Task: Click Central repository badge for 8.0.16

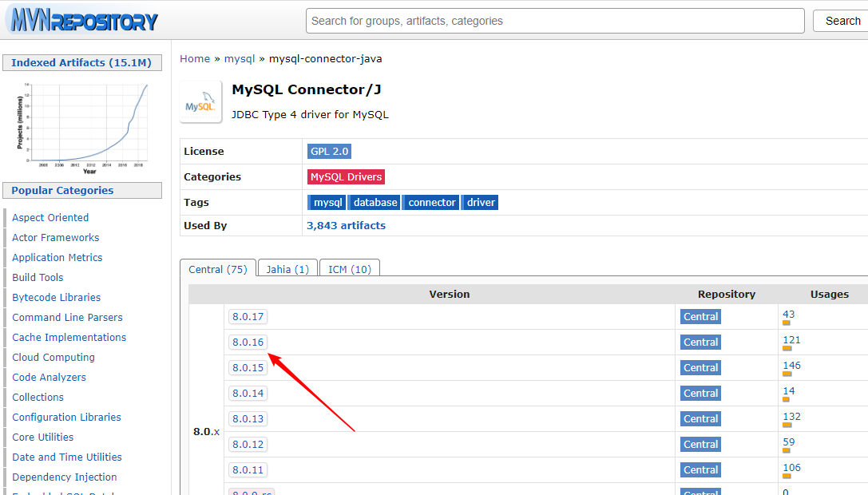Action: tap(701, 343)
